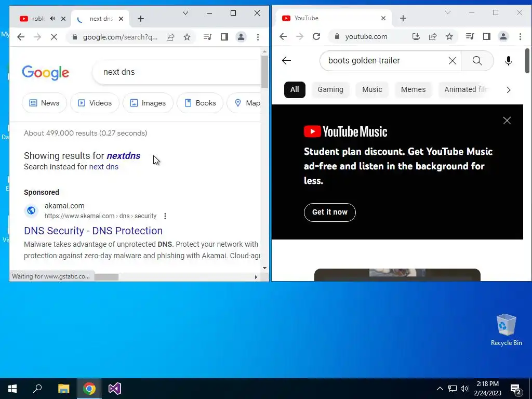Viewport: 532px width, 399px height.
Task: Close the YouTube tab
Action: pos(383,18)
